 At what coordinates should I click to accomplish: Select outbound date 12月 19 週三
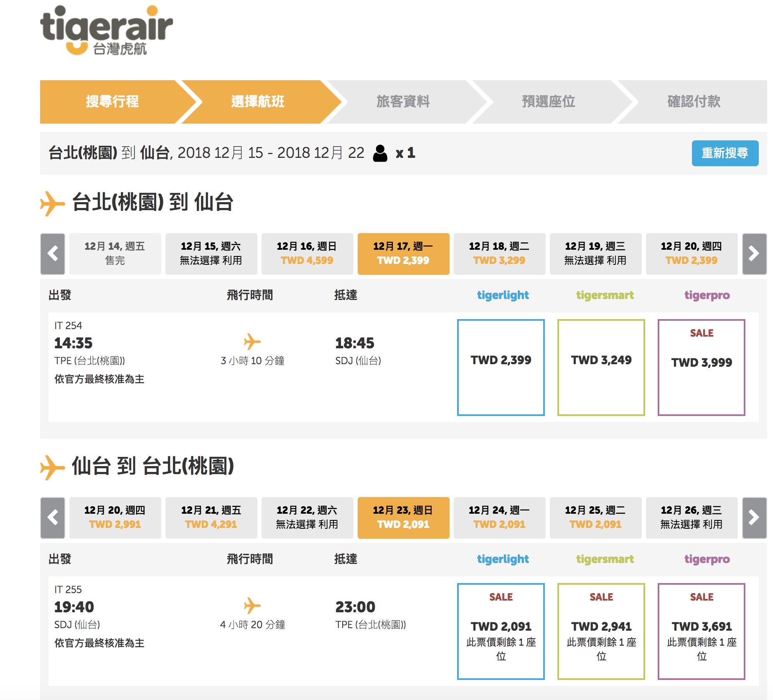(x=595, y=254)
